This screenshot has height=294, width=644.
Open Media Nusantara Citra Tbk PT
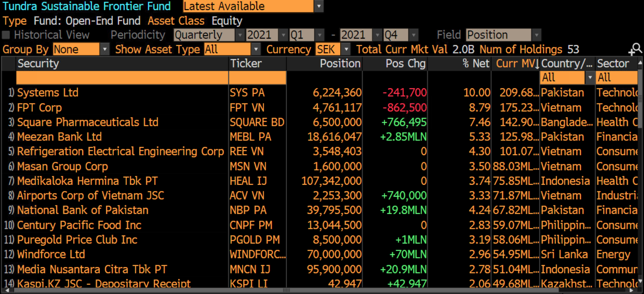coord(92,269)
